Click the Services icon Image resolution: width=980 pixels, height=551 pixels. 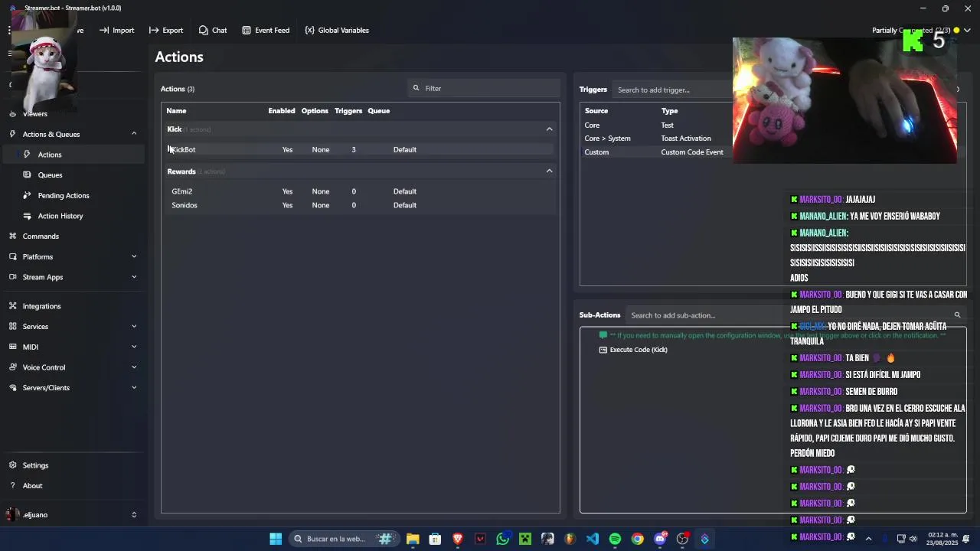point(13,327)
